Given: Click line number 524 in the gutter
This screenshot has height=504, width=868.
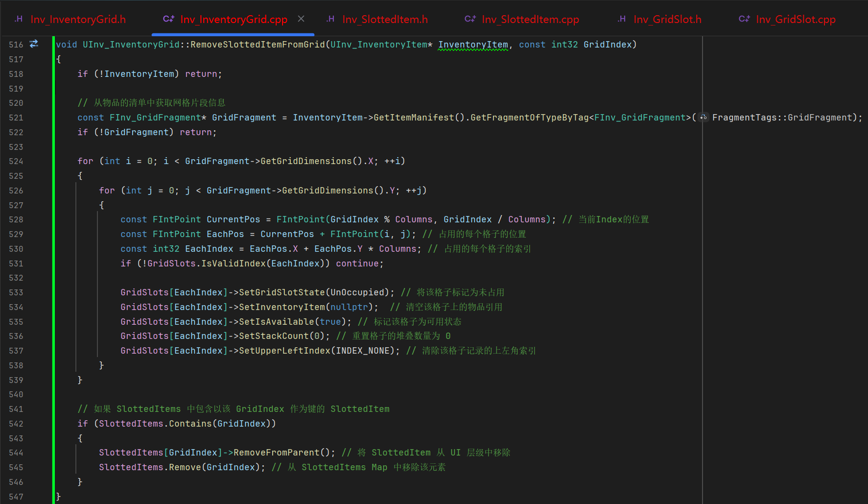Looking at the screenshot, I should coord(16,161).
